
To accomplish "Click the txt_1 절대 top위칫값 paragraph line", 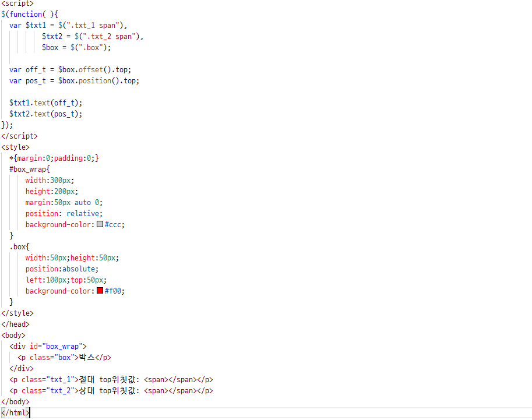I will [111, 380].
